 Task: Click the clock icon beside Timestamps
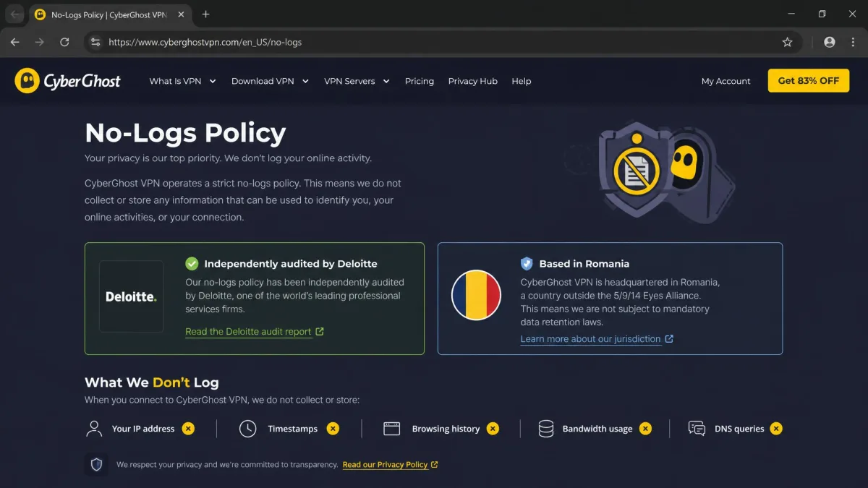pyautogui.click(x=247, y=429)
